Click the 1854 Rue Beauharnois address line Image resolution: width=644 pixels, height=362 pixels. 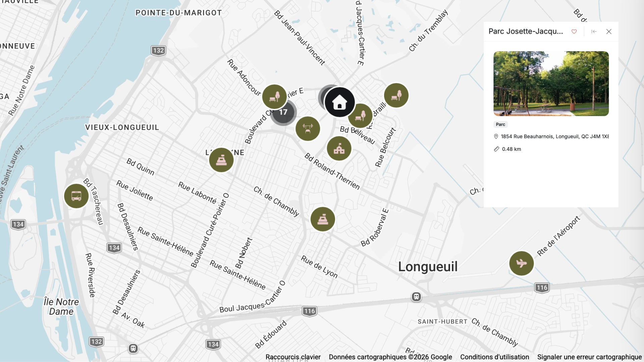554,136
